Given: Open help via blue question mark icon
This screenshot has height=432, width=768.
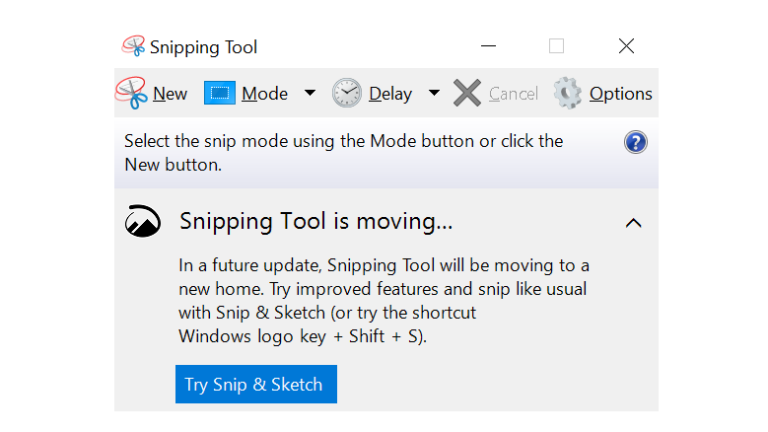Looking at the screenshot, I should 636,142.
